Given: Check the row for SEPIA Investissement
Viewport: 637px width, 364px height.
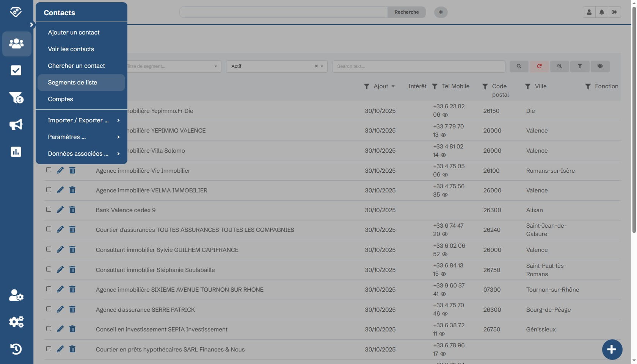Looking at the screenshot, I should click(49, 328).
